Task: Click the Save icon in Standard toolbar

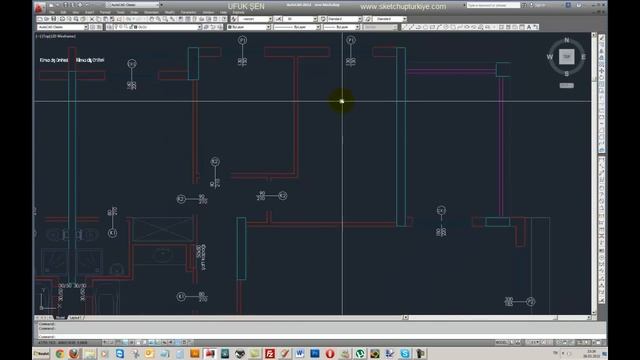Action: (53, 19)
